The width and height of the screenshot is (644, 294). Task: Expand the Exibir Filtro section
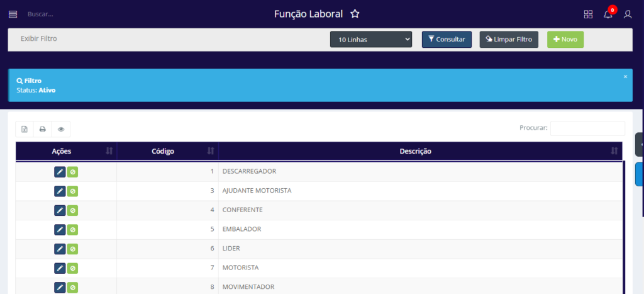[x=39, y=38]
